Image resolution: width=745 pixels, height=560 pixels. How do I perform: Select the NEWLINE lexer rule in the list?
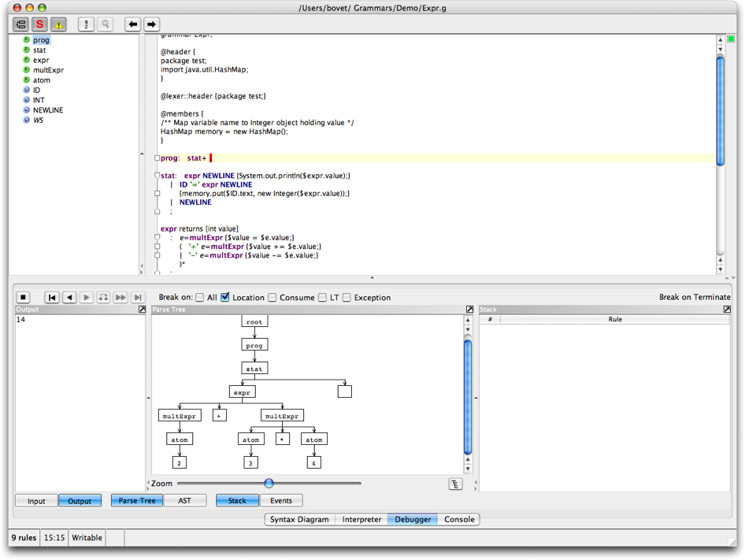click(x=48, y=109)
